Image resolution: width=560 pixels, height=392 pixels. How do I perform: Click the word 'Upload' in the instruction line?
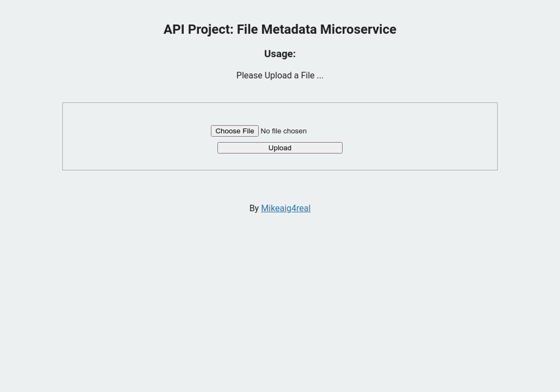(278, 76)
